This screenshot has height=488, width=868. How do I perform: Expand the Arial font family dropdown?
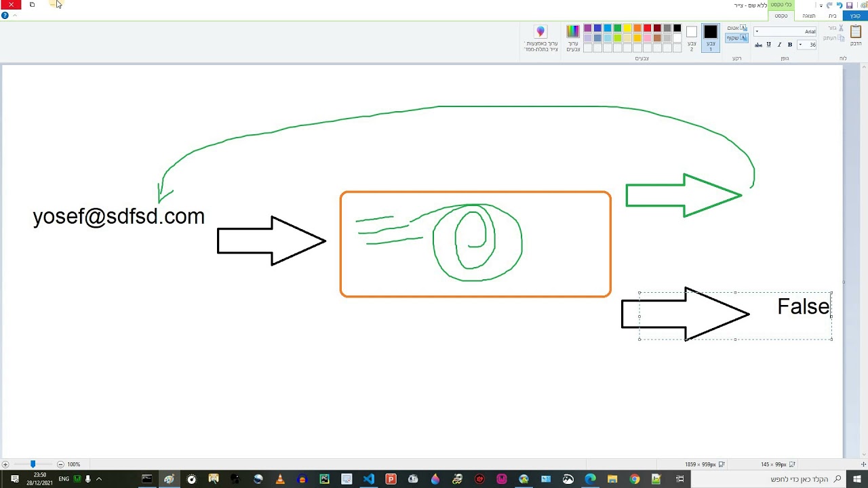click(x=757, y=32)
